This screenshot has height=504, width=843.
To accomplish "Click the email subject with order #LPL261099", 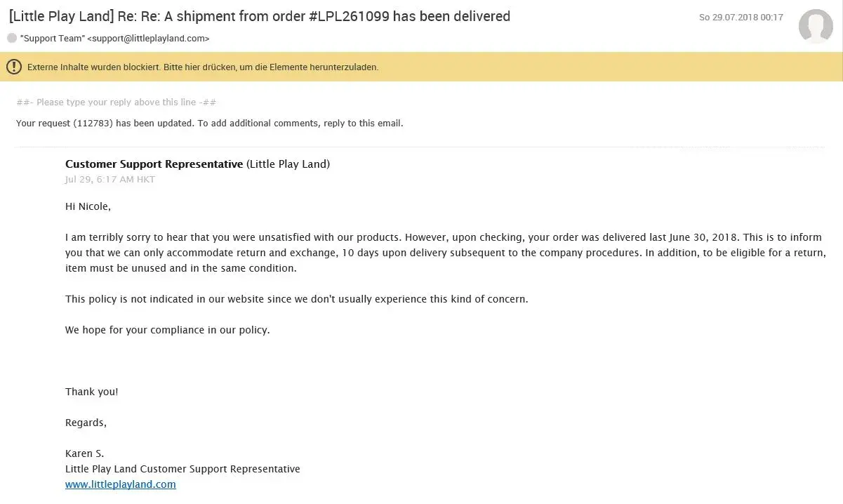I will (x=259, y=16).
